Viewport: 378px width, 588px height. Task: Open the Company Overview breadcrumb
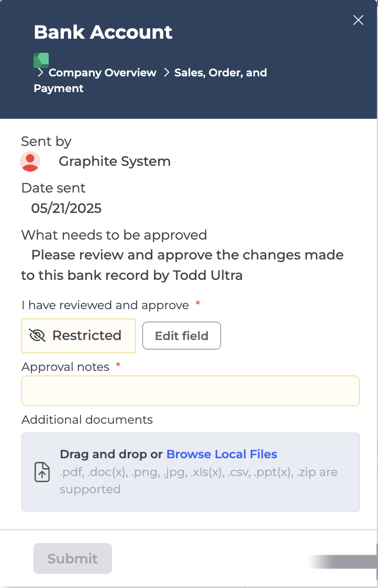(103, 72)
